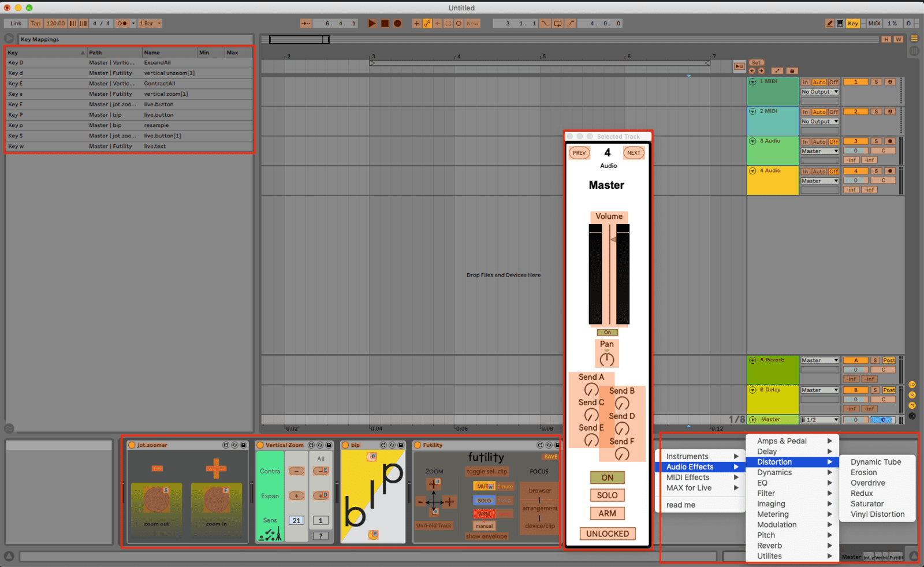The height and width of the screenshot is (567, 924).
Task: Toggle the Follow playback icon
Action: (x=305, y=24)
